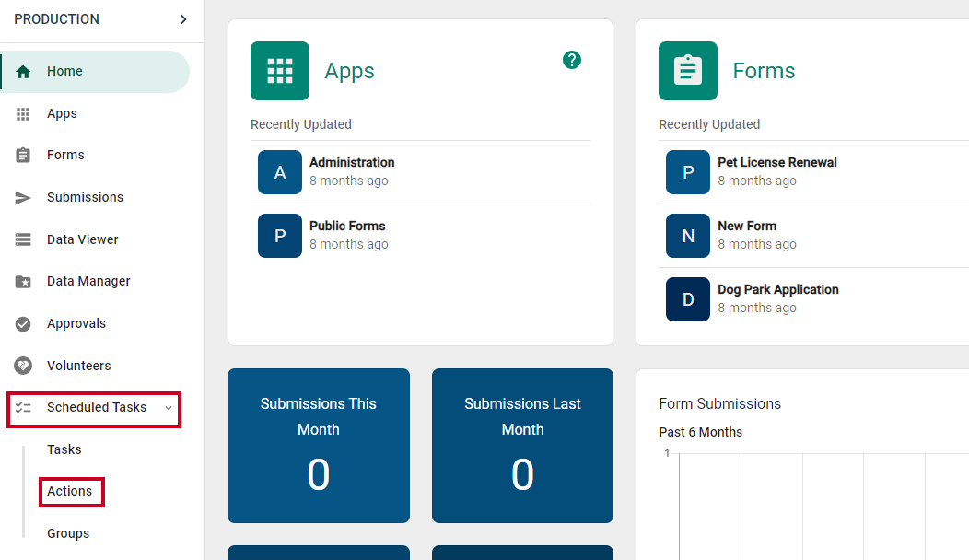Click the Approvals checkmark circle icon
Screen dimensions: 969x560
(x=23, y=324)
